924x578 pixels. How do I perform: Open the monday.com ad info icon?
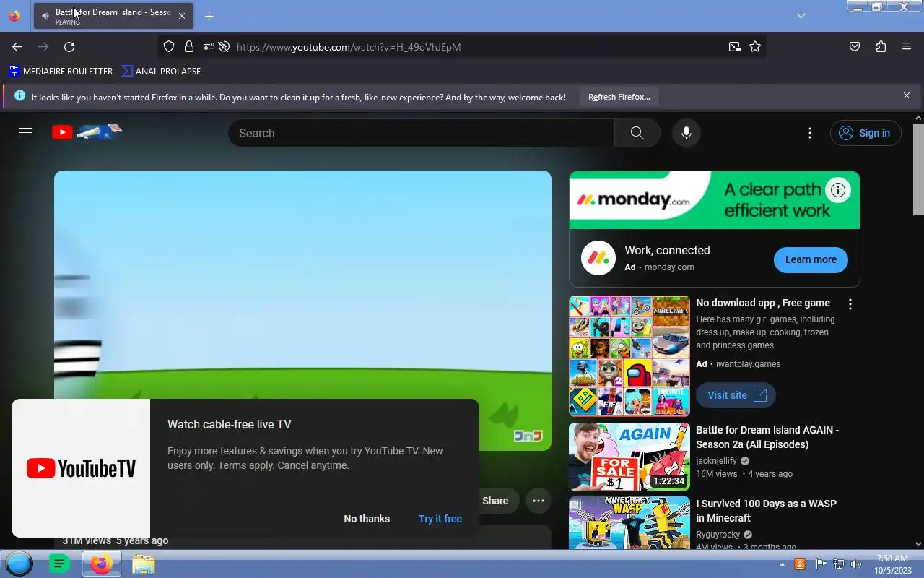tap(838, 190)
